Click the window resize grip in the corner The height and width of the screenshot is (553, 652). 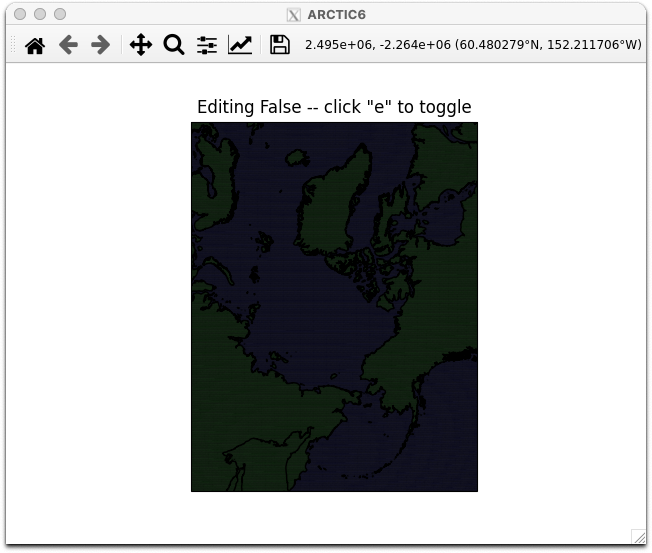638,536
